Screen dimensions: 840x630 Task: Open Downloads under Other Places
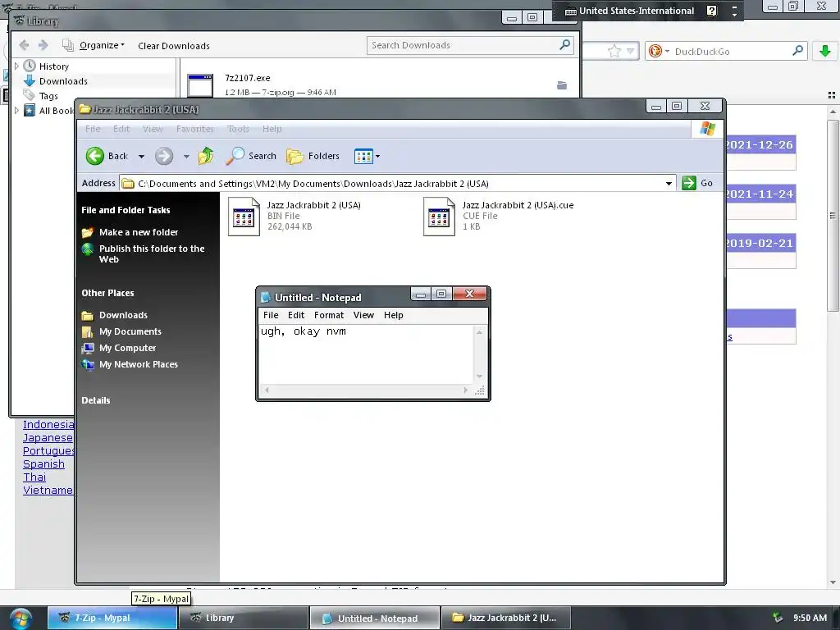[x=123, y=315]
